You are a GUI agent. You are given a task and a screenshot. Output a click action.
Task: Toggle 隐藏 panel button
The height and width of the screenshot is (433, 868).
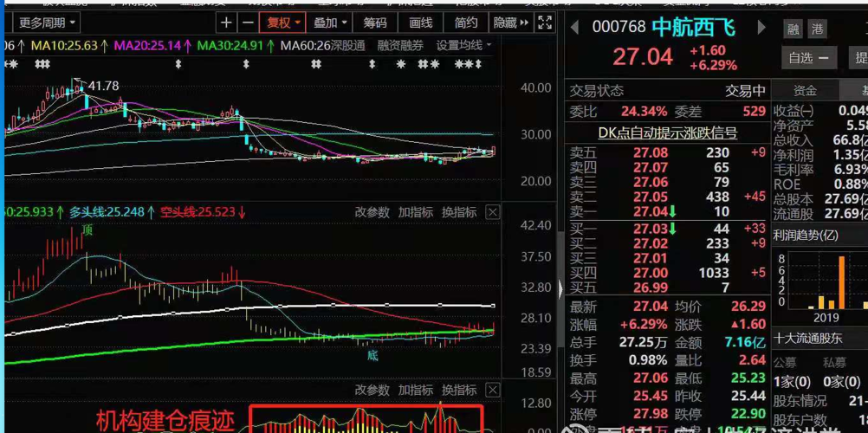(511, 23)
